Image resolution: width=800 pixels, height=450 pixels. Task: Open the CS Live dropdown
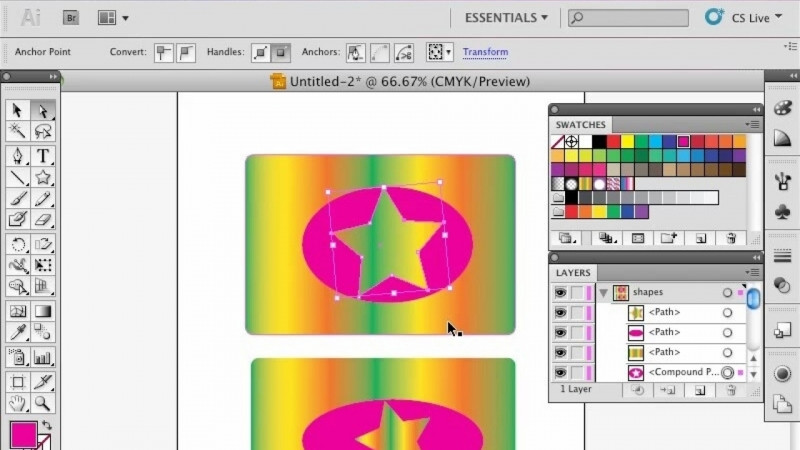[x=756, y=18]
